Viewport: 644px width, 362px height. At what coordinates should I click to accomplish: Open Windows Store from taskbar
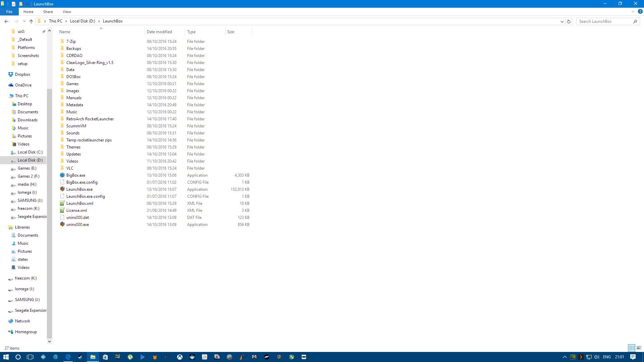pyautogui.click(x=105, y=357)
